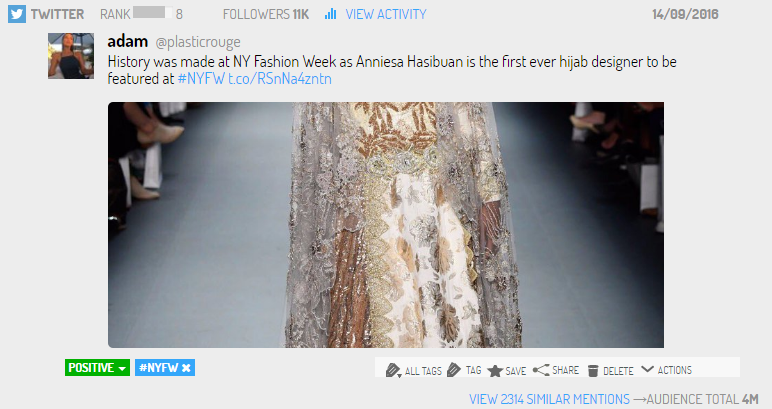The width and height of the screenshot is (772, 409).
Task: Delete mention using trash icon
Action: pyautogui.click(x=593, y=371)
